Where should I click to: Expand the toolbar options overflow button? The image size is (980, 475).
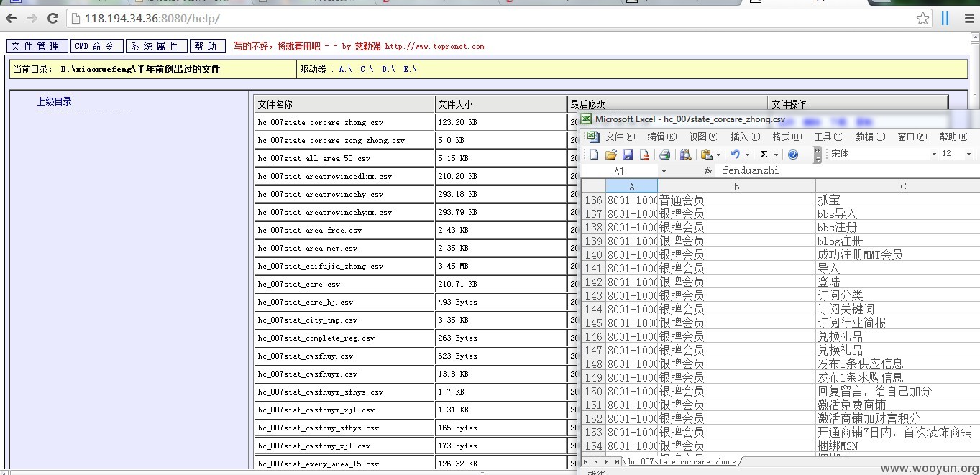click(818, 155)
